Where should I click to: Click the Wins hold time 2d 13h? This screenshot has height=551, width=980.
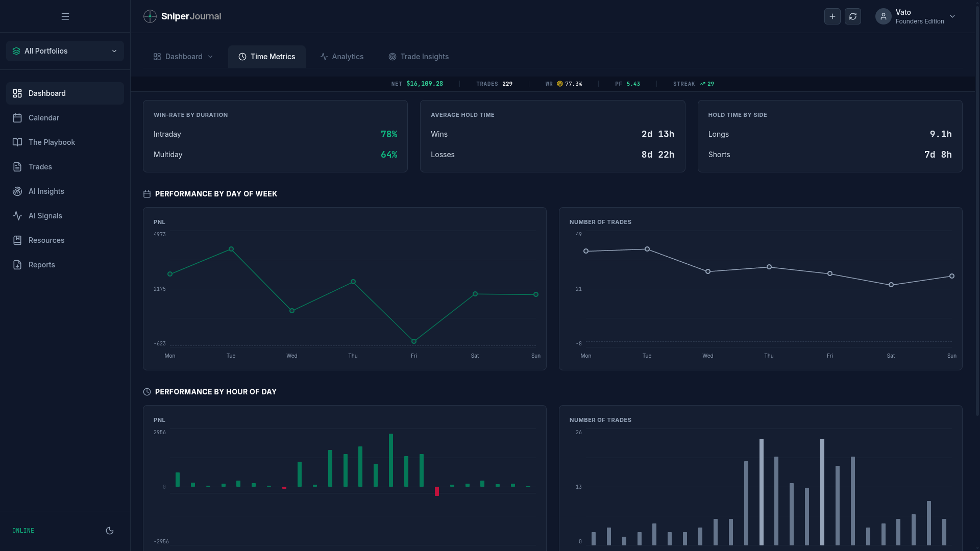click(x=658, y=134)
